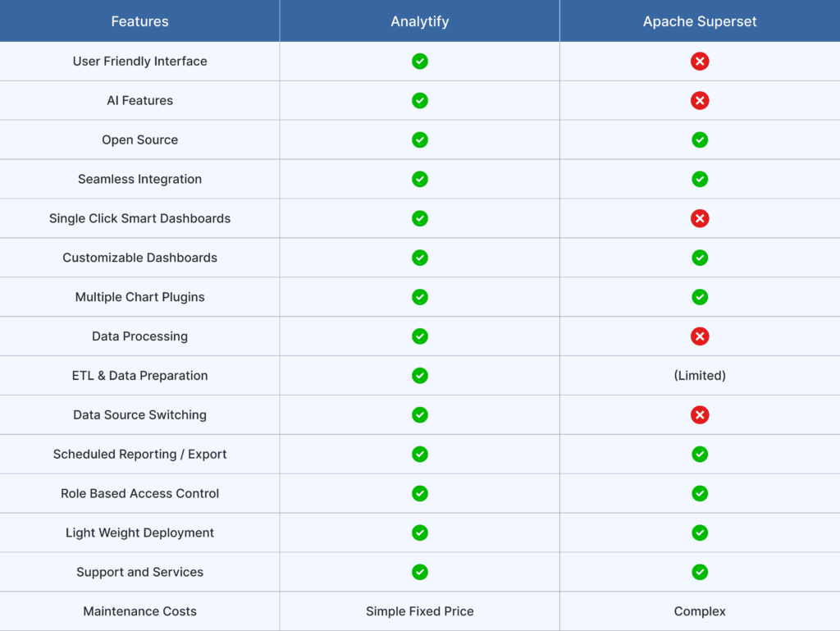
Task: Click the Analytify check icon for ETL & Data Preparation
Action: click(420, 376)
